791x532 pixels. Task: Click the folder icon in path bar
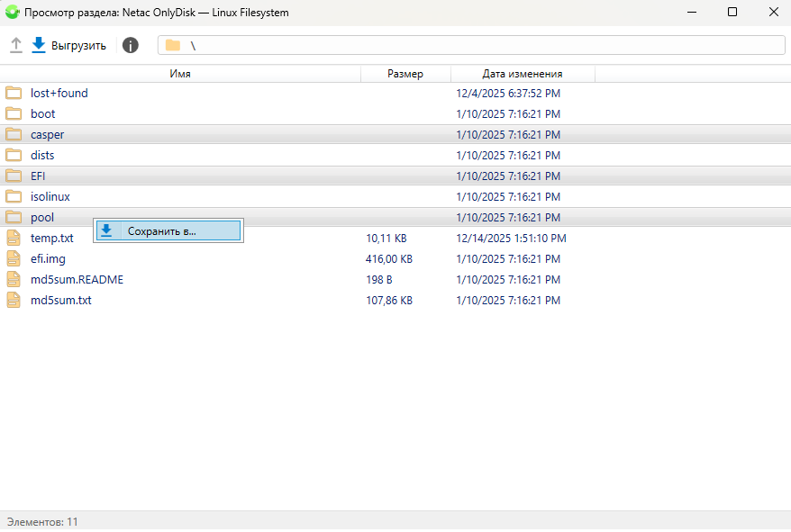click(173, 45)
